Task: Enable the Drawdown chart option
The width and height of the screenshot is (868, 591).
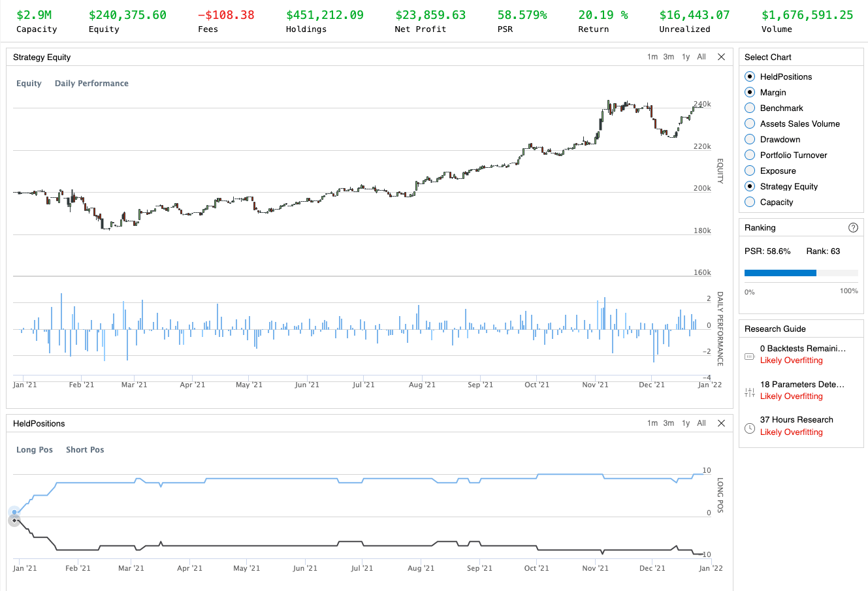Action: pyautogui.click(x=750, y=140)
